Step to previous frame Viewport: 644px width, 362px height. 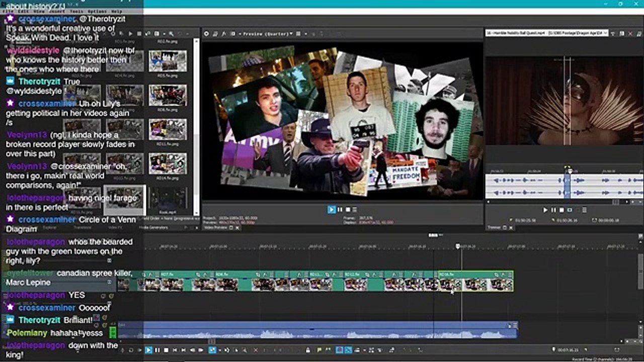point(192,350)
